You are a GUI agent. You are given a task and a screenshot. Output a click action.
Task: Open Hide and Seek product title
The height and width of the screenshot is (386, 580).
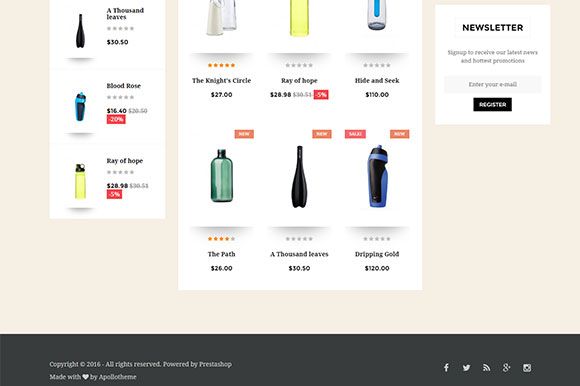pos(377,81)
